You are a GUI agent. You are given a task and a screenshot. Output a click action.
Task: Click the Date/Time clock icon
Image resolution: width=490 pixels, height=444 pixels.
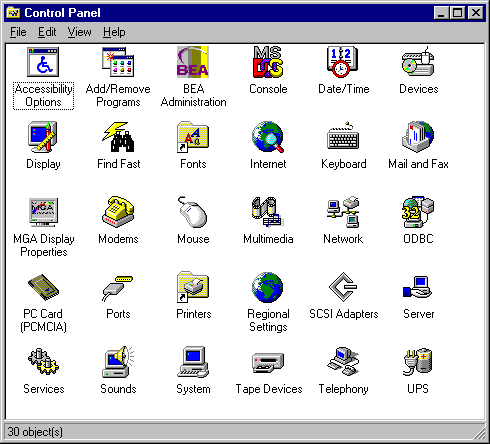343,62
